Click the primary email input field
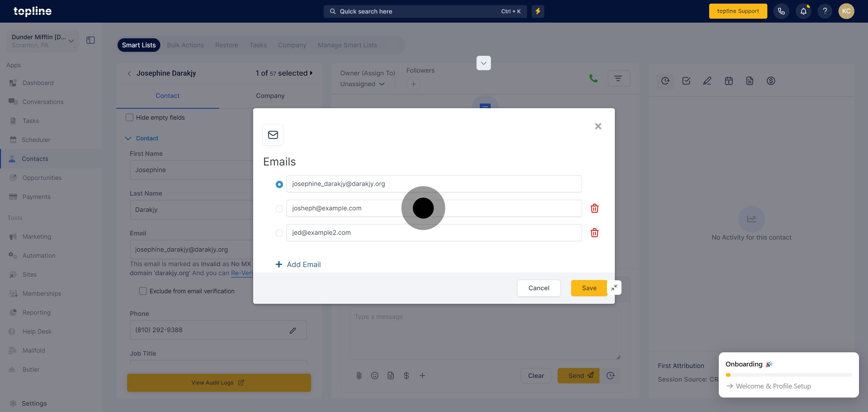The width and height of the screenshot is (868, 412). (x=434, y=184)
